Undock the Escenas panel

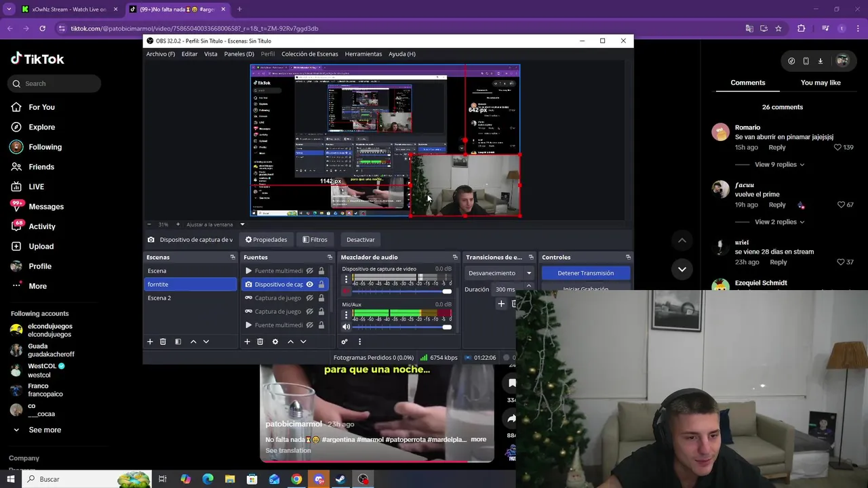pyautogui.click(x=233, y=258)
